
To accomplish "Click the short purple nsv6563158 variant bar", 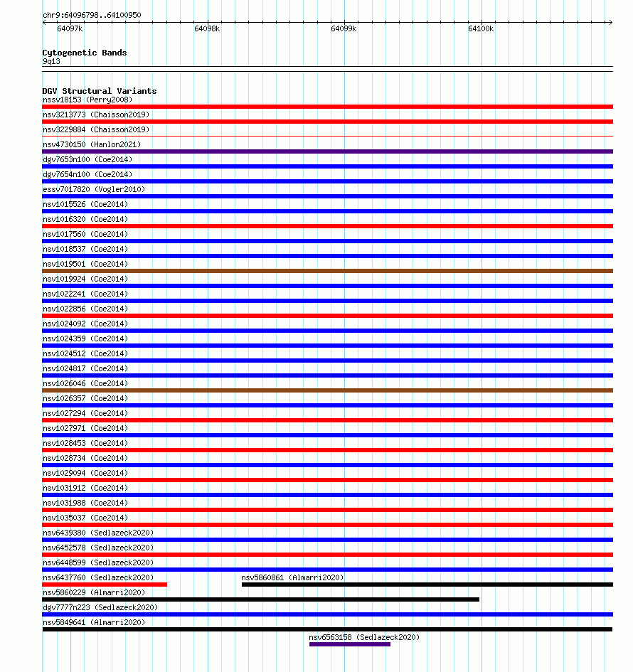I will pos(350,644).
